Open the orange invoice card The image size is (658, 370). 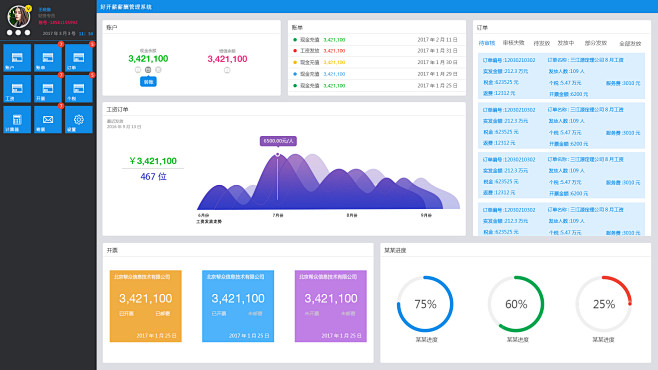(146, 306)
